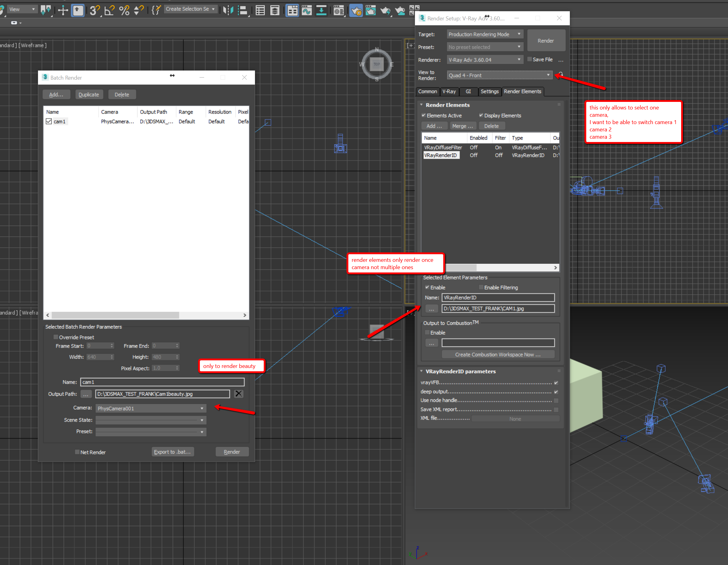728x565 pixels.
Task: Click the Add button in Batch Render
Action: point(57,94)
